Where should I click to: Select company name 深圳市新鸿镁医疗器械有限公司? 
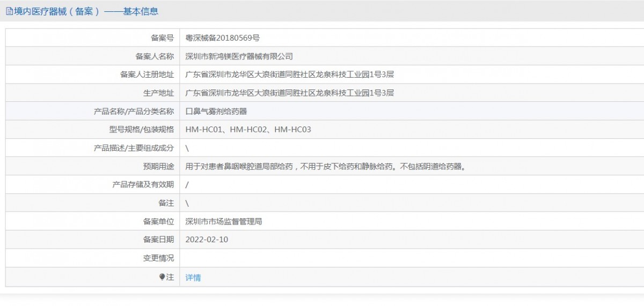(239, 56)
